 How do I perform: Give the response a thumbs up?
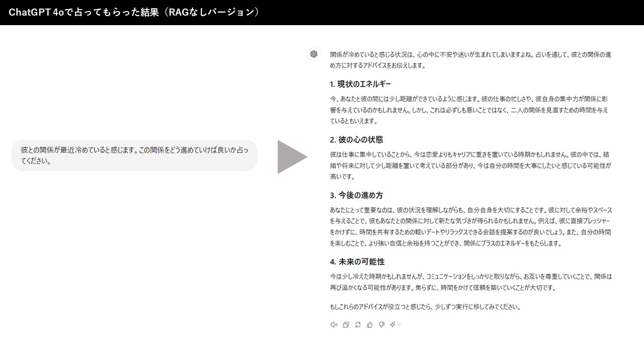click(370, 325)
